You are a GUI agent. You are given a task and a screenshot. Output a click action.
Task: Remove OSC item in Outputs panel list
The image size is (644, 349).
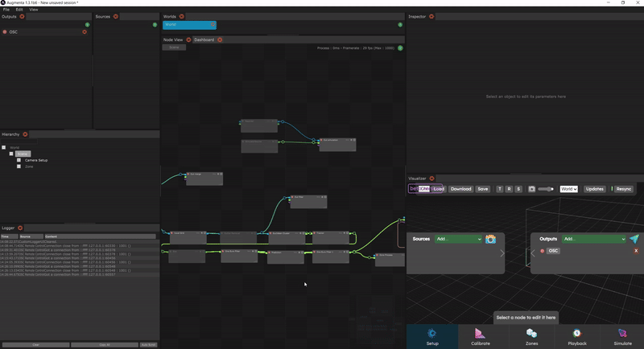(x=85, y=32)
